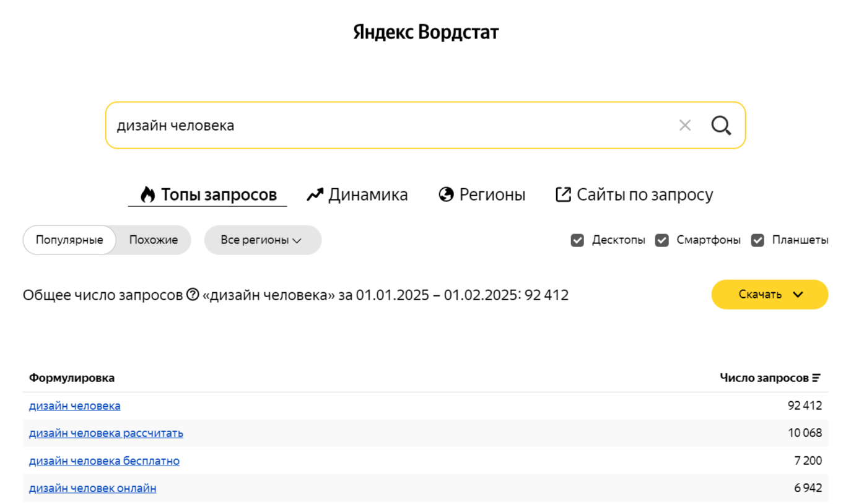Click the Яндекс Вордстат logo title
The image size is (851, 504).
(425, 32)
